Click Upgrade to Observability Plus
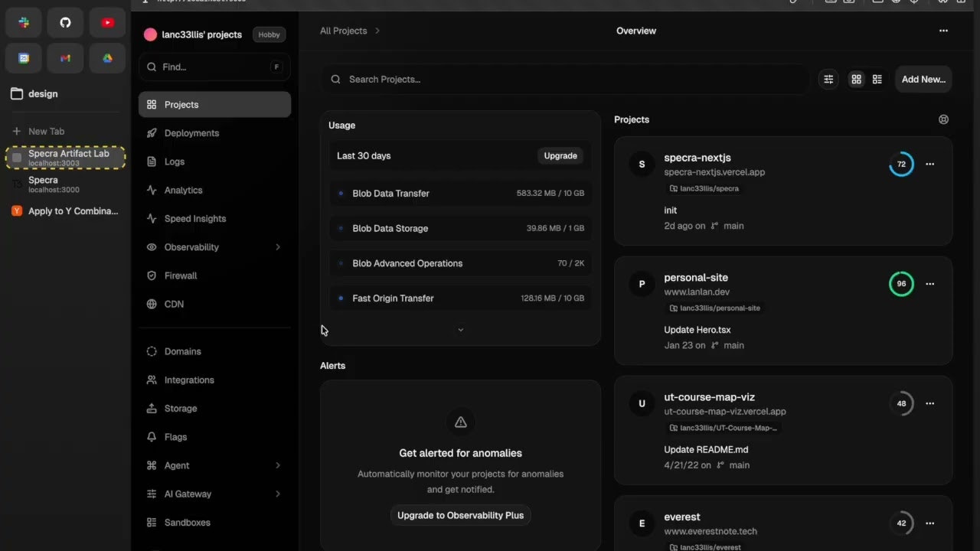 tap(460, 515)
